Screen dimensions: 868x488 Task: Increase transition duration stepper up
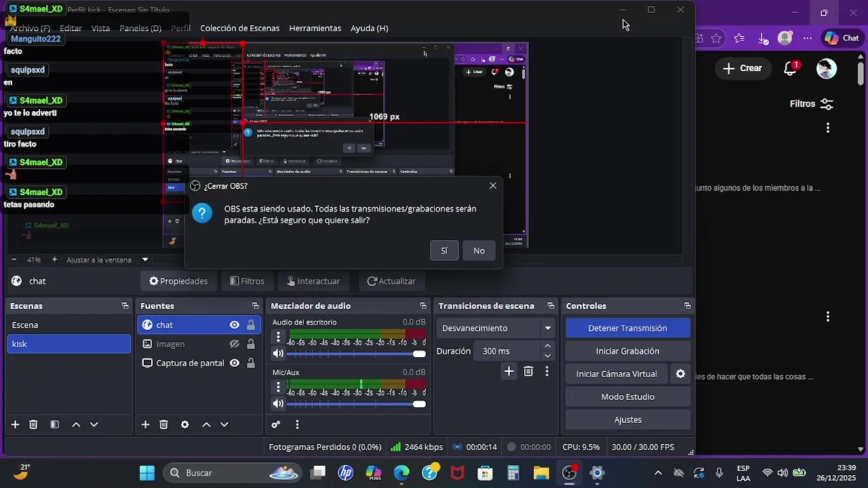coord(548,346)
